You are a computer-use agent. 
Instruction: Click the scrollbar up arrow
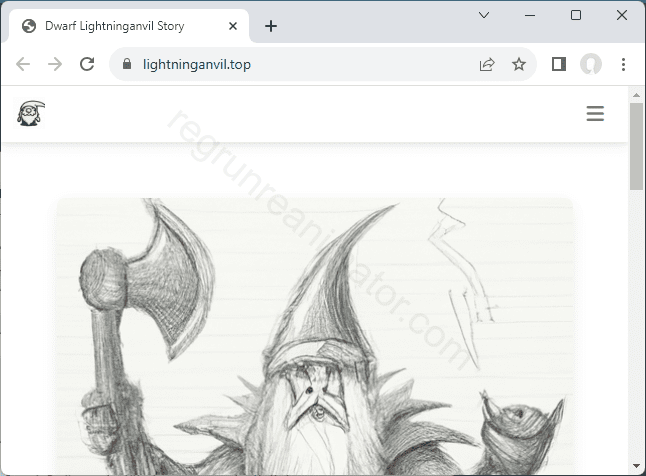(x=637, y=95)
